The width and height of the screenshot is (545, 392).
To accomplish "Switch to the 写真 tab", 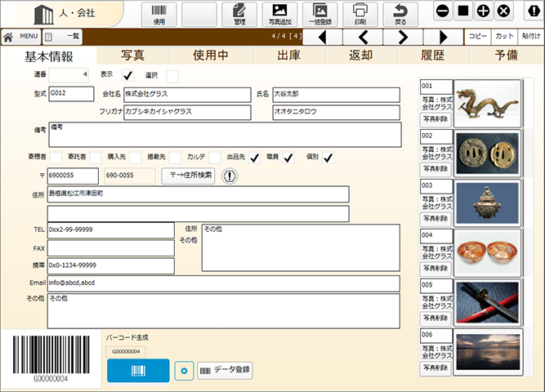I will click(x=133, y=56).
